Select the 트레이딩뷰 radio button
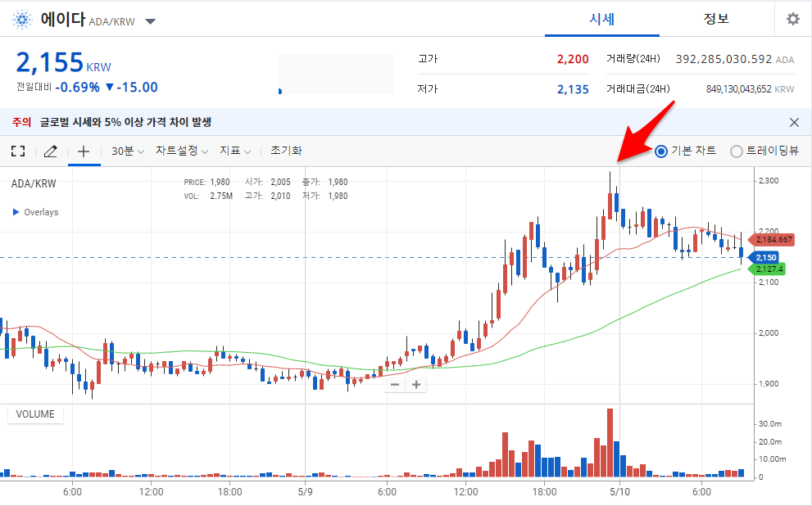Image resolution: width=812 pixels, height=506 pixels. [x=736, y=151]
